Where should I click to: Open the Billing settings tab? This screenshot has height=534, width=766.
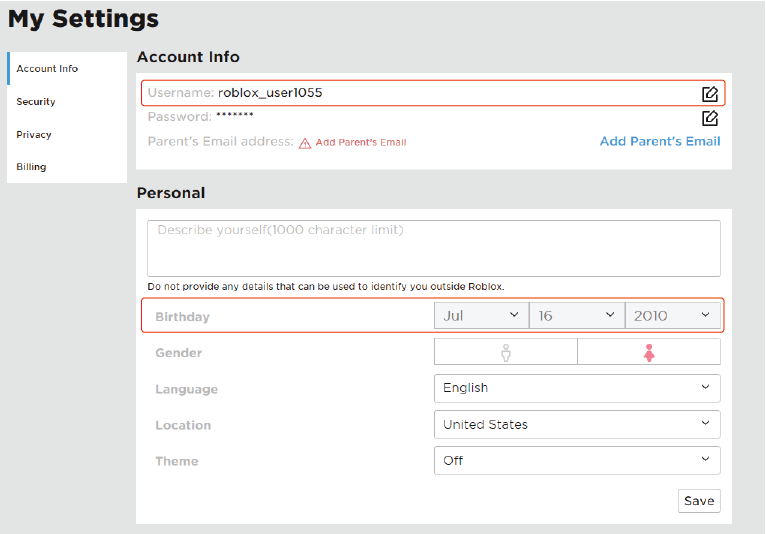click(x=31, y=167)
